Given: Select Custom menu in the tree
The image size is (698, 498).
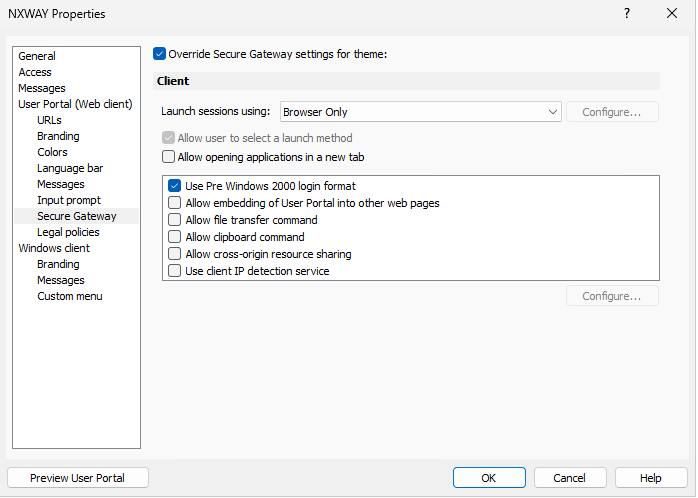Looking at the screenshot, I should coord(70,296).
